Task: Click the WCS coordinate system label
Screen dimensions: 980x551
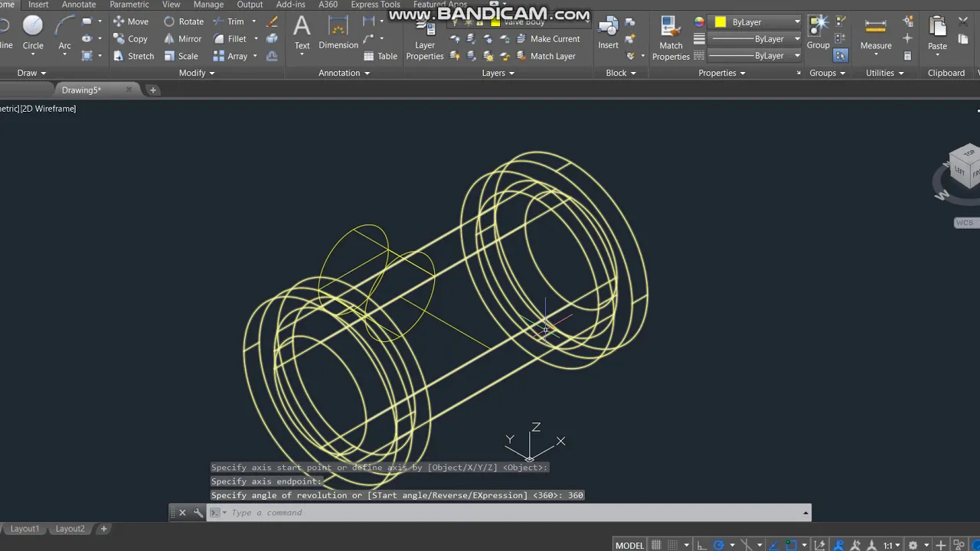Action: (965, 223)
